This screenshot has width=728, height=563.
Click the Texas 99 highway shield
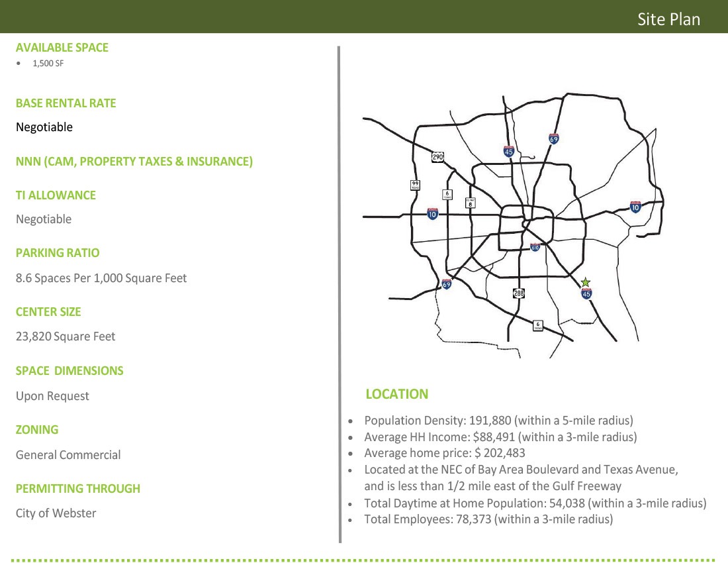(x=415, y=185)
